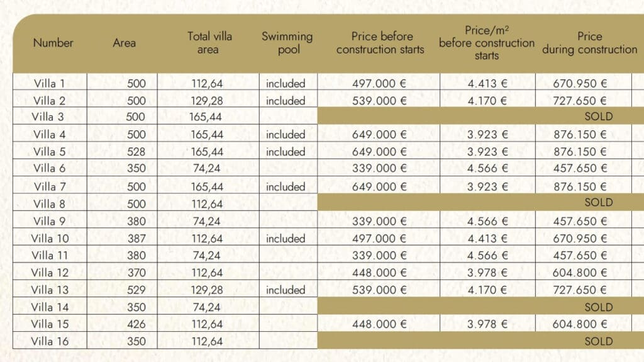Click Villa 9's 4.566 € price per m²

(x=487, y=222)
